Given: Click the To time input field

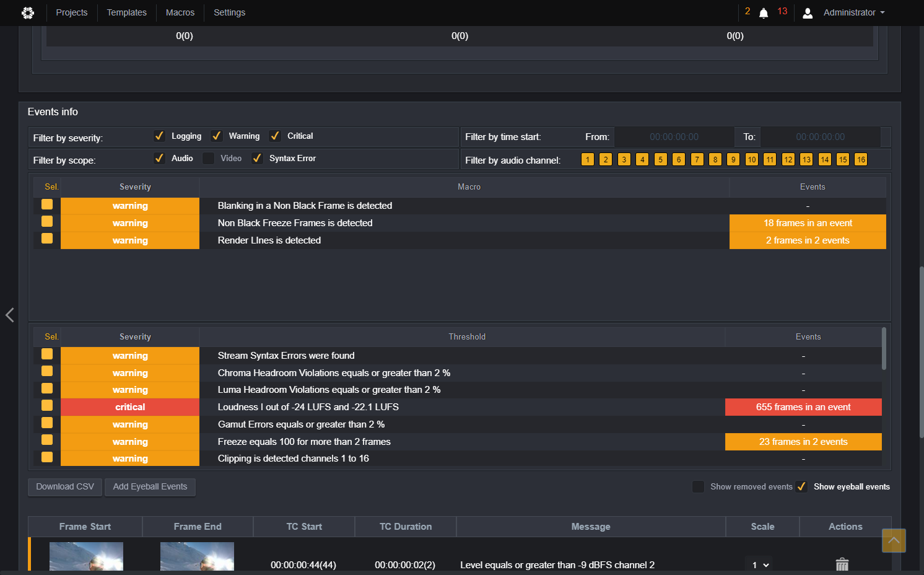Looking at the screenshot, I should coord(821,137).
